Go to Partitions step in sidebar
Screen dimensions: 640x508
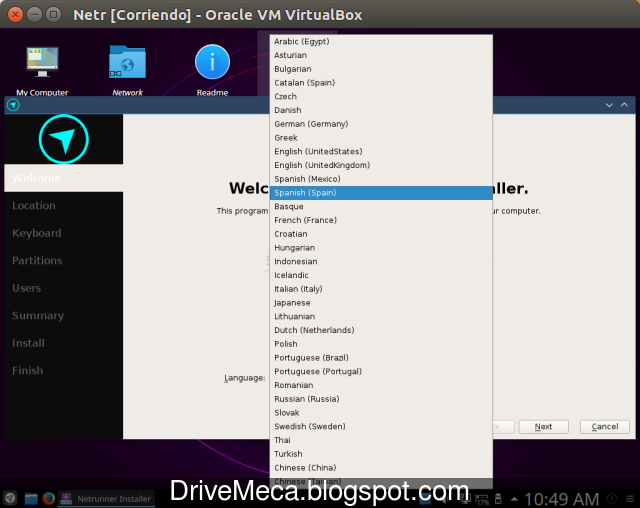(x=64, y=260)
